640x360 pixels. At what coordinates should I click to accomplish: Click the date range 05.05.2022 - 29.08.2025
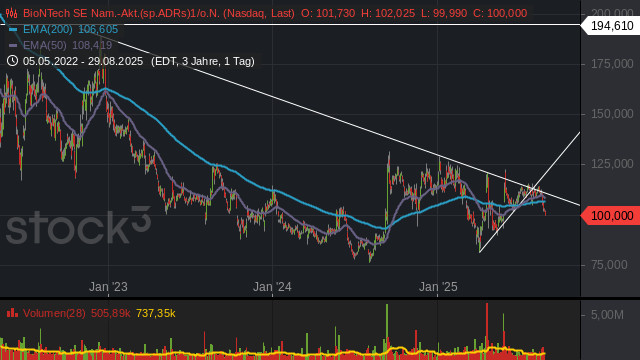click(x=83, y=61)
